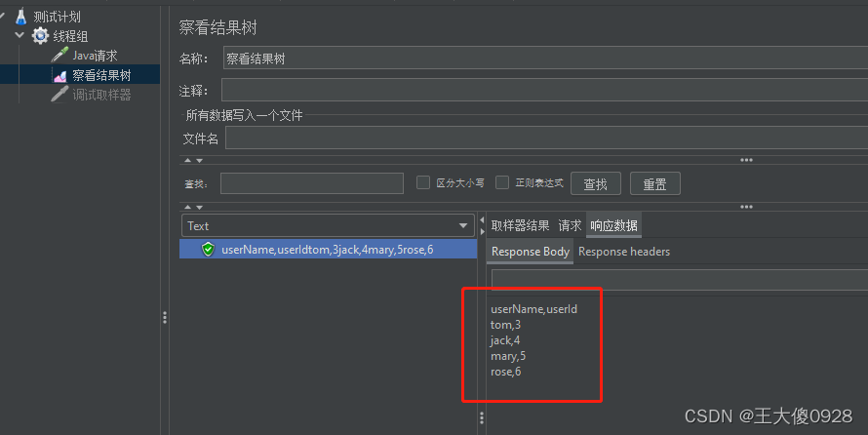868x435 pixels.
Task: Select Java请求 tree item
Action: point(95,56)
